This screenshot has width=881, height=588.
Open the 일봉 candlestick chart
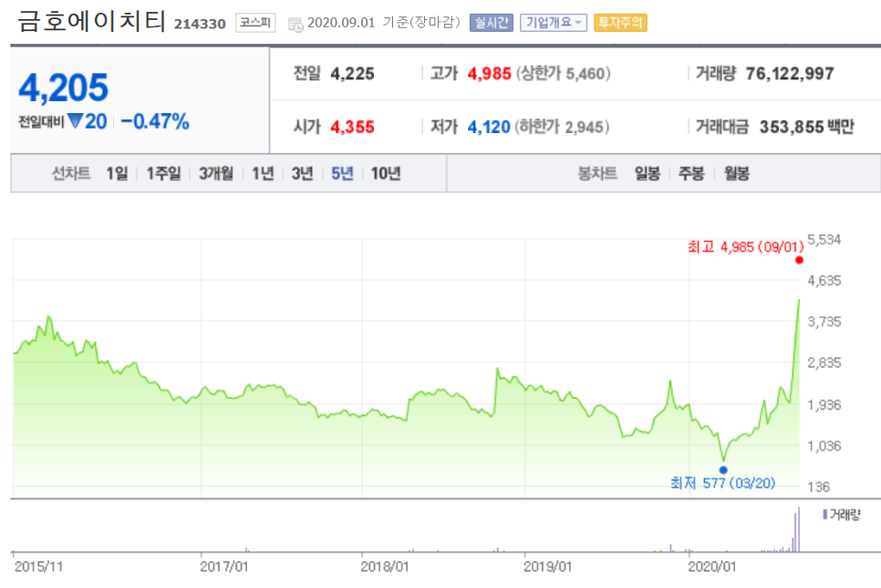(x=648, y=173)
